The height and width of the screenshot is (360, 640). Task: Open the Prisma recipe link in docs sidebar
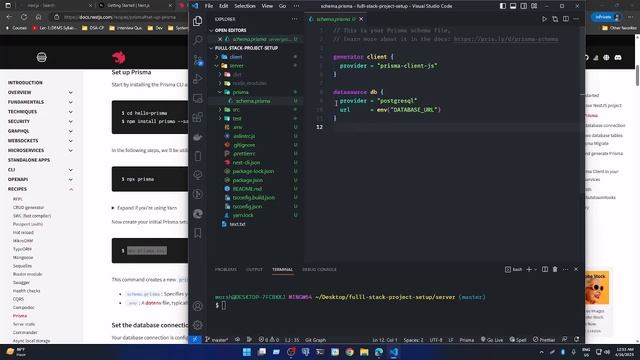[x=20, y=316]
